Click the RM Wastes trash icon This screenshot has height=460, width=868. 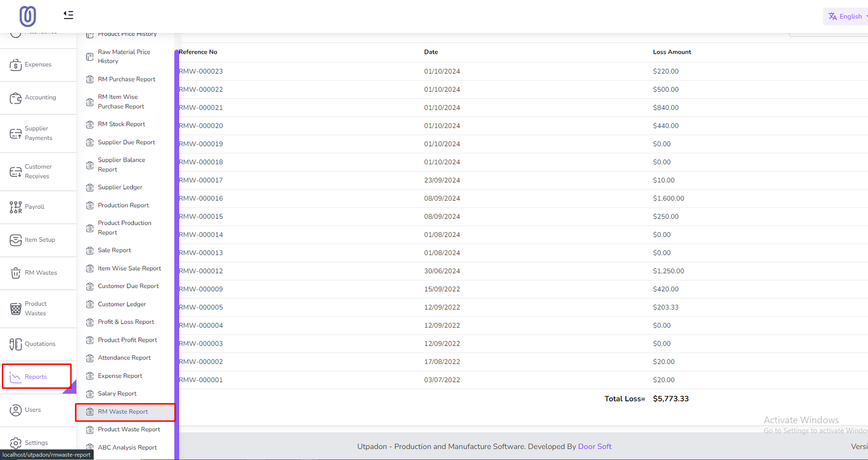pos(16,273)
